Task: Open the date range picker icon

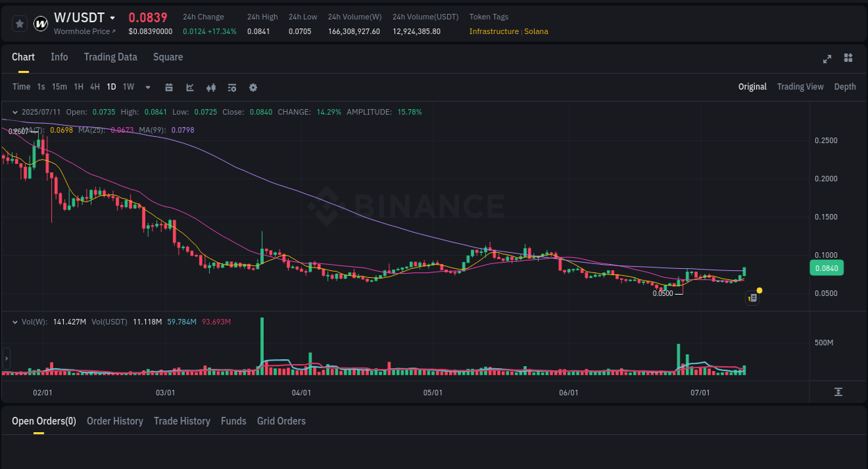Action: pos(169,87)
